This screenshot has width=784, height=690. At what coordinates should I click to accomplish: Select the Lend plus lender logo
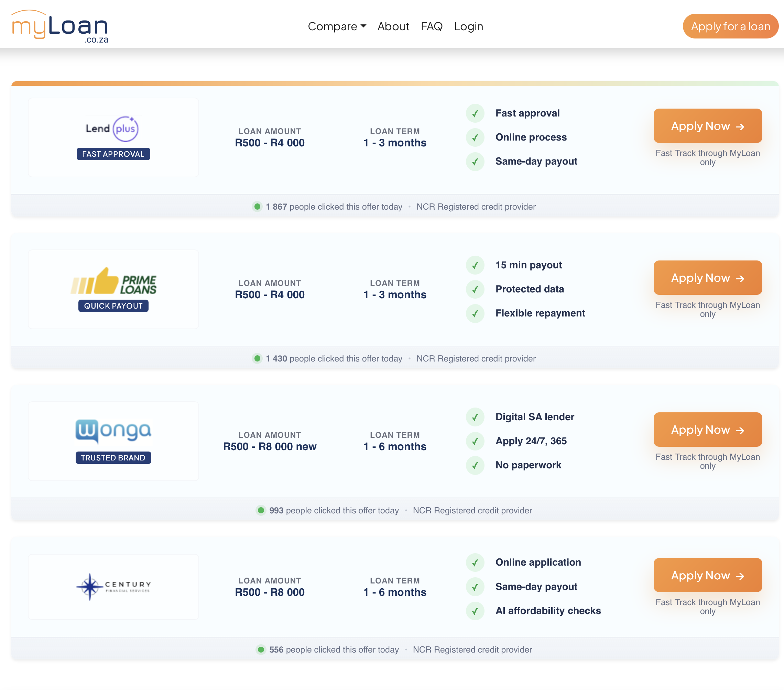tap(113, 129)
